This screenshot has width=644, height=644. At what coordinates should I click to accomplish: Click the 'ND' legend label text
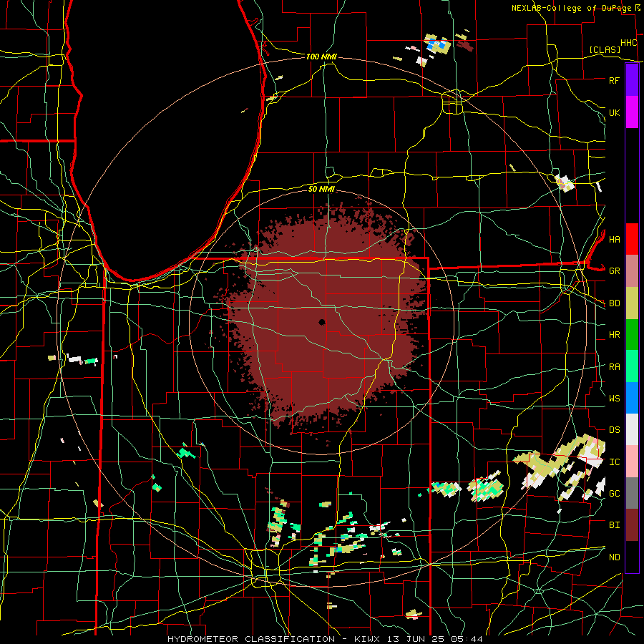click(x=614, y=557)
